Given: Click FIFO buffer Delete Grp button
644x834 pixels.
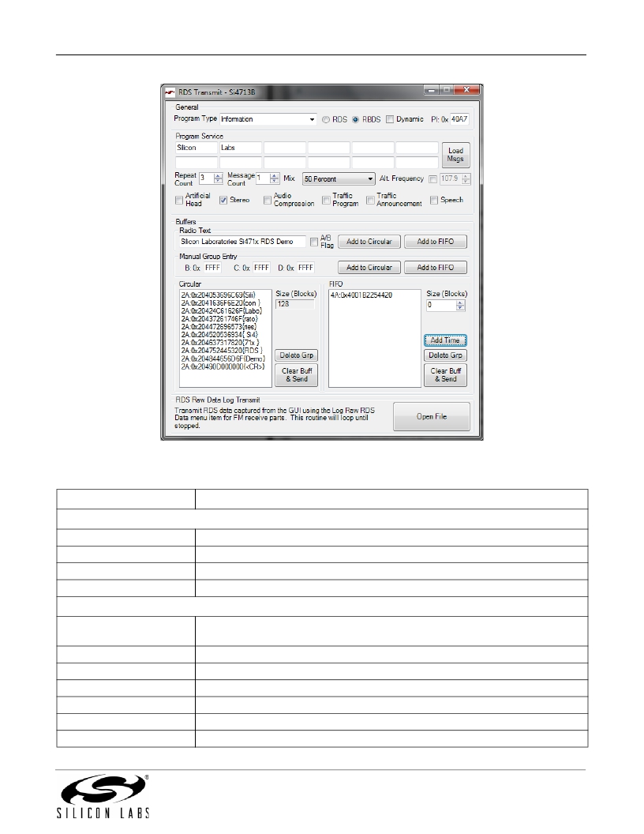Looking at the screenshot, I should pyautogui.click(x=445, y=355).
